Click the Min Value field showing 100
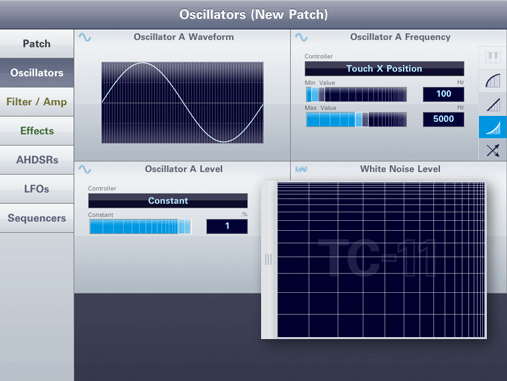 443,94
